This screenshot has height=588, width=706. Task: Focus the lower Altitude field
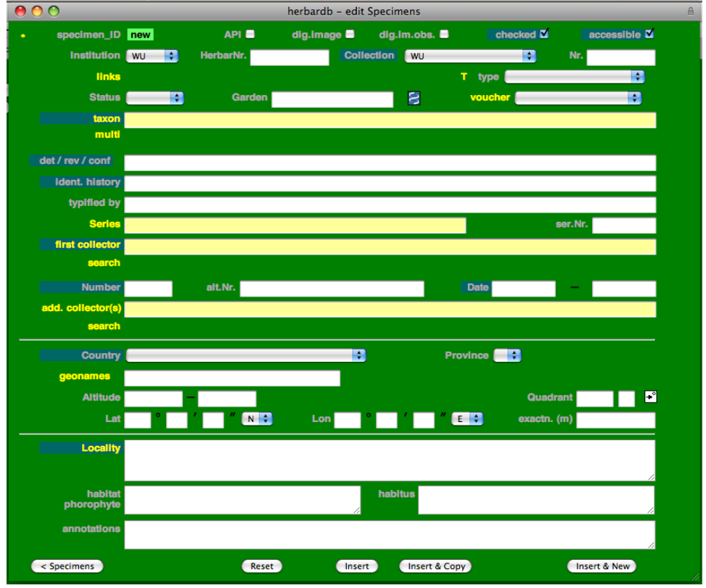(154, 399)
